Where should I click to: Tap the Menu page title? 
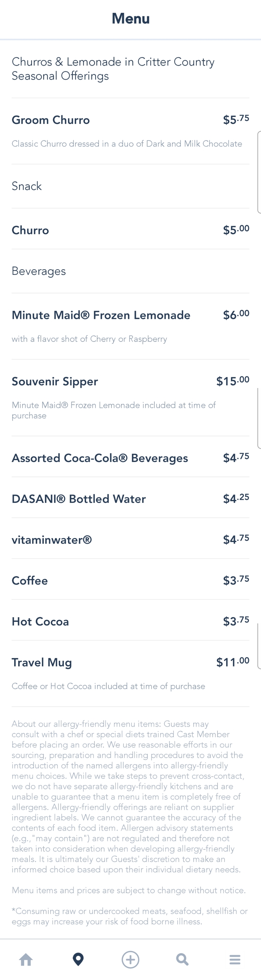click(130, 19)
